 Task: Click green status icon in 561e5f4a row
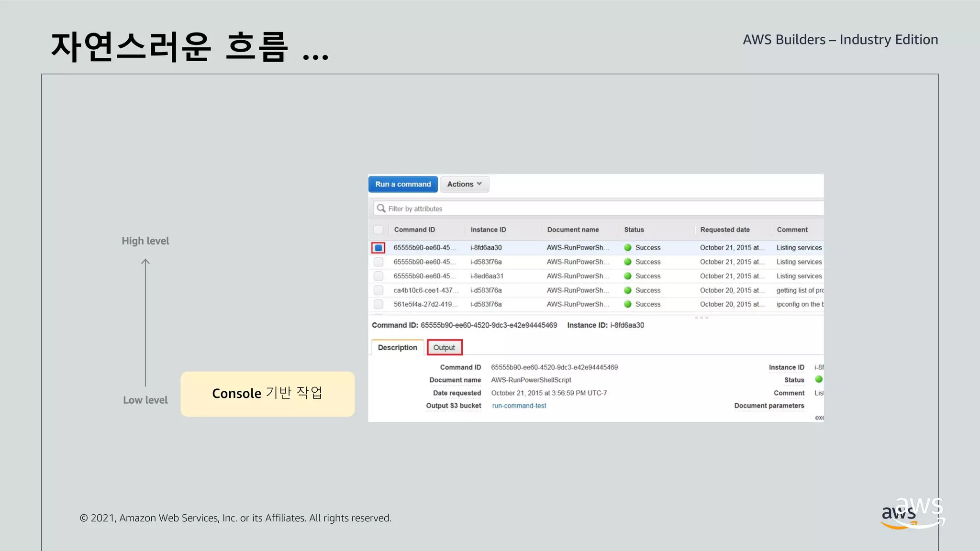coord(628,304)
